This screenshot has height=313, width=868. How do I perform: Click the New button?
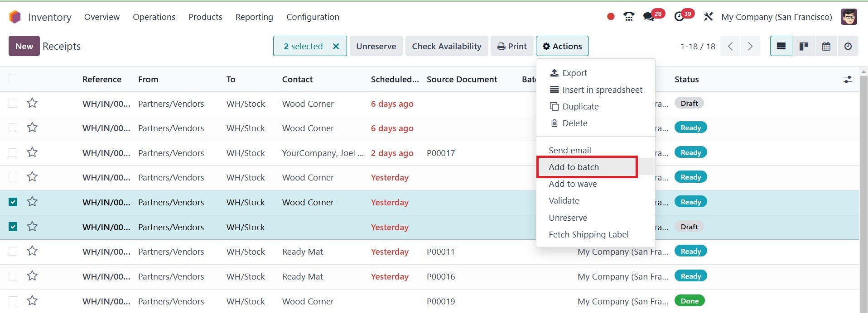24,46
